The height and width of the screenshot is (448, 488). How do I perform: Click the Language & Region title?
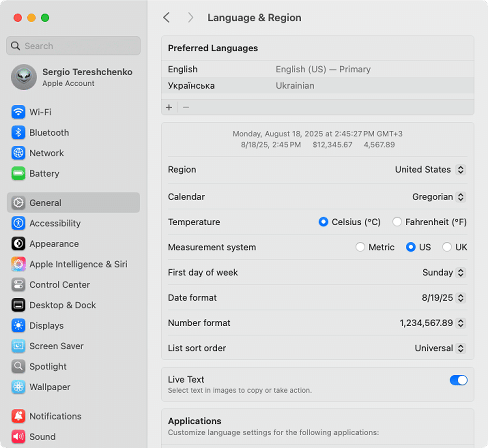(254, 17)
